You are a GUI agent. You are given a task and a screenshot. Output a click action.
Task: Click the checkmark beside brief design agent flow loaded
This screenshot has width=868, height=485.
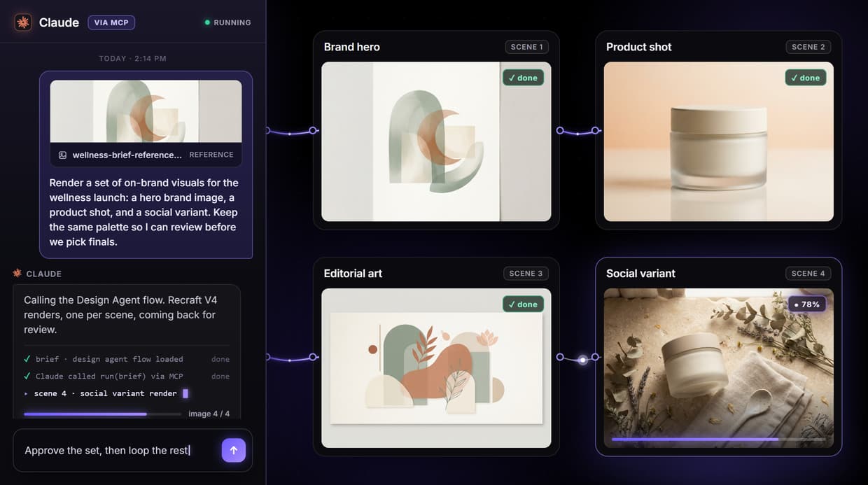27,359
